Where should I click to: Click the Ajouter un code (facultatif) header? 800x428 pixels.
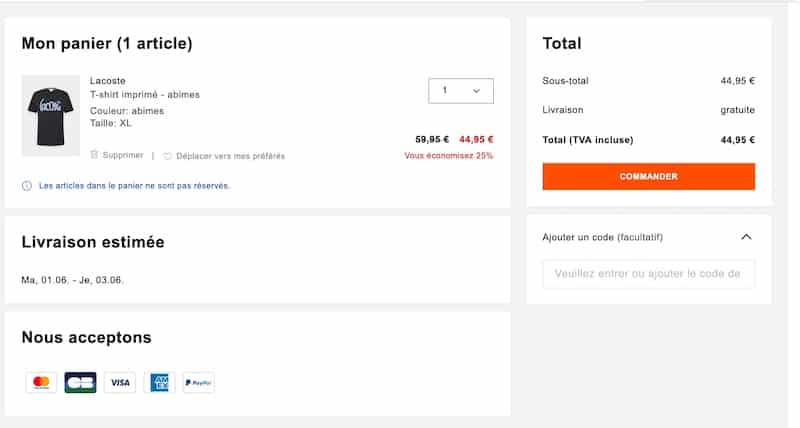(x=603, y=237)
